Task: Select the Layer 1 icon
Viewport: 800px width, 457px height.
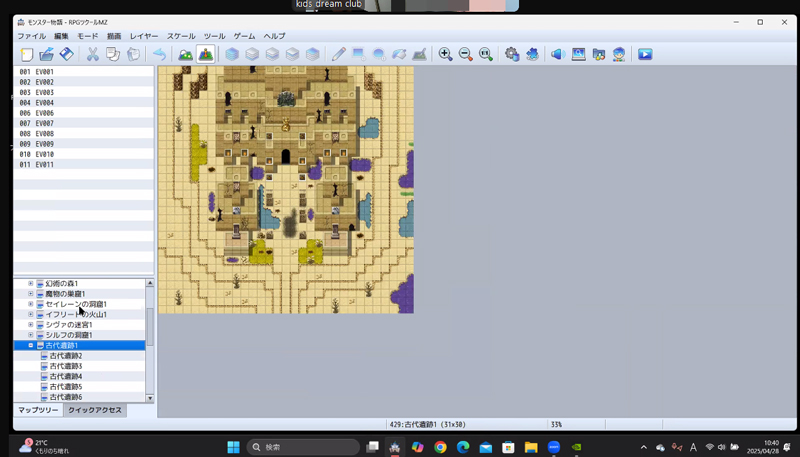Action: point(252,54)
